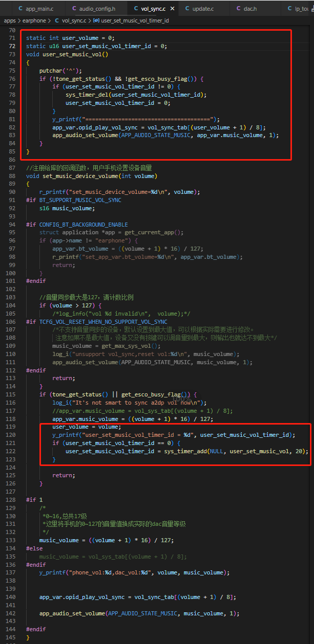The width and height of the screenshot is (314, 644).
Task: Switch to the app_main.c tab
Action: click(35, 9)
